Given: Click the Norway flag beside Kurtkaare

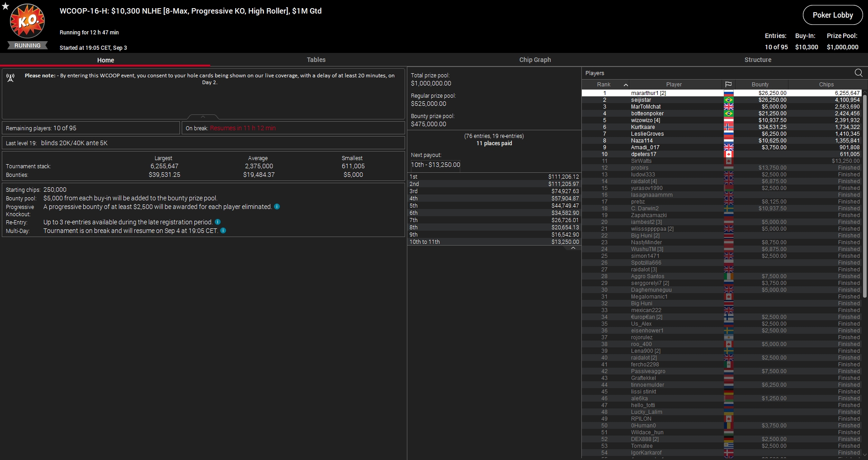Looking at the screenshot, I should point(728,127).
